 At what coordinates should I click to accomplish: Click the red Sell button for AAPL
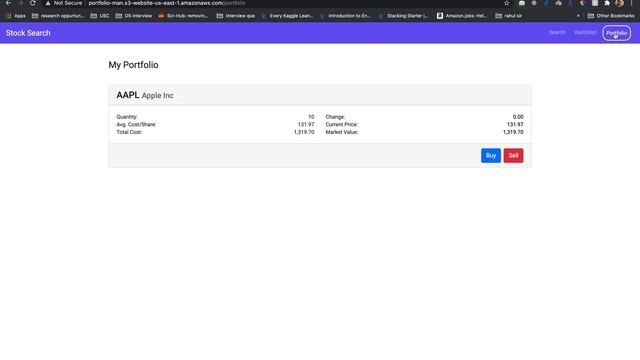[x=513, y=156]
